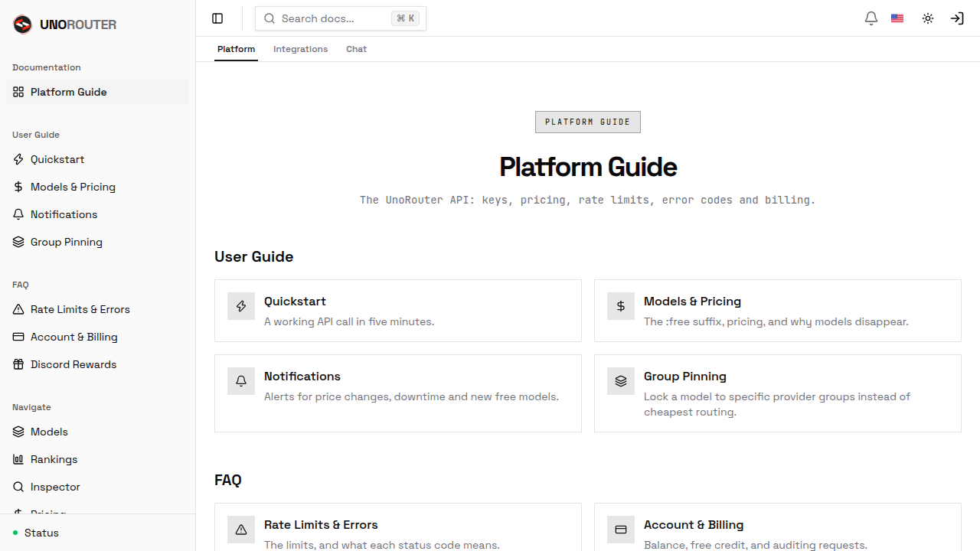Click the green status dot indicator

pos(15,533)
